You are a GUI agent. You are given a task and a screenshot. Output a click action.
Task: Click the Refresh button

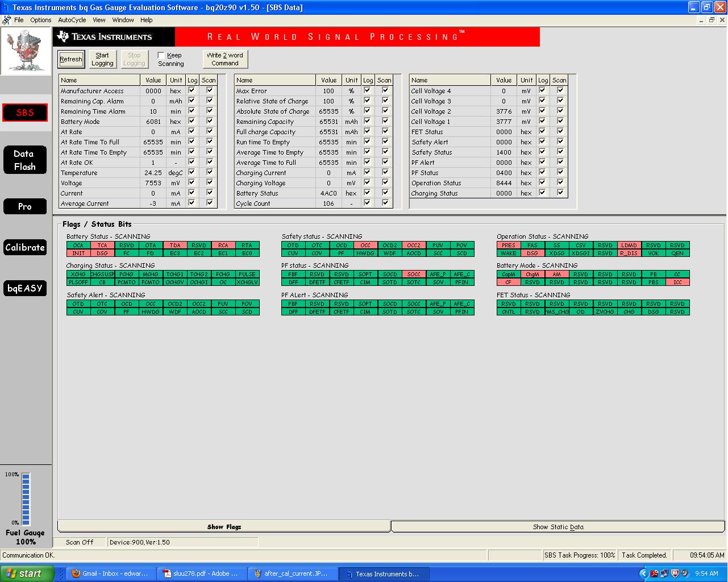point(71,59)
